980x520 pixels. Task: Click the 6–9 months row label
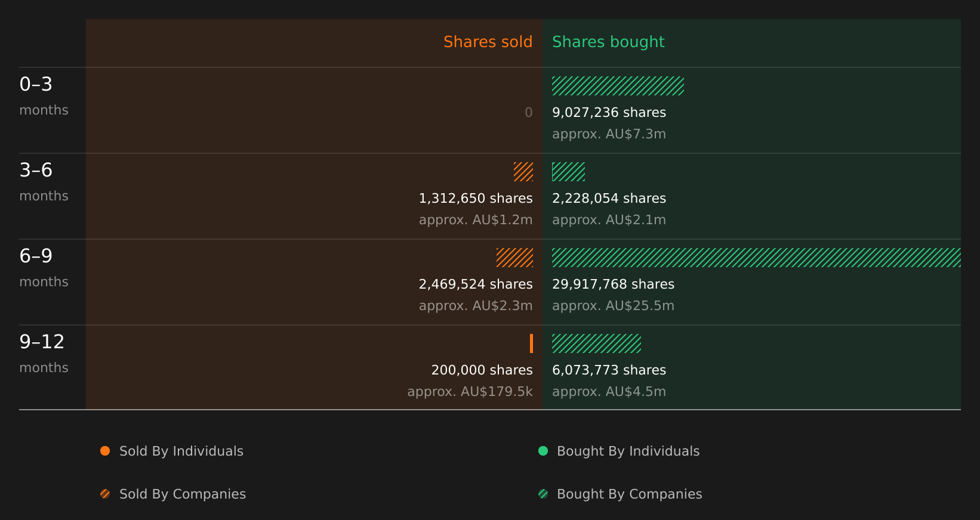44,268
